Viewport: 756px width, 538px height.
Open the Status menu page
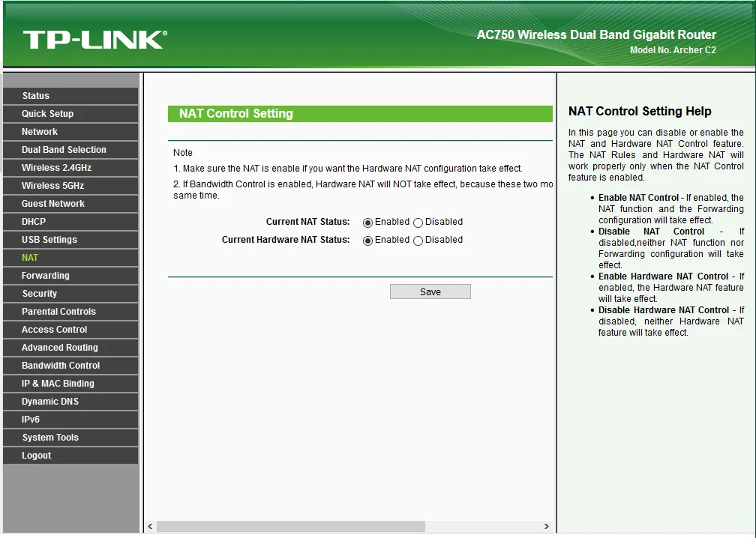coord(70,95)
